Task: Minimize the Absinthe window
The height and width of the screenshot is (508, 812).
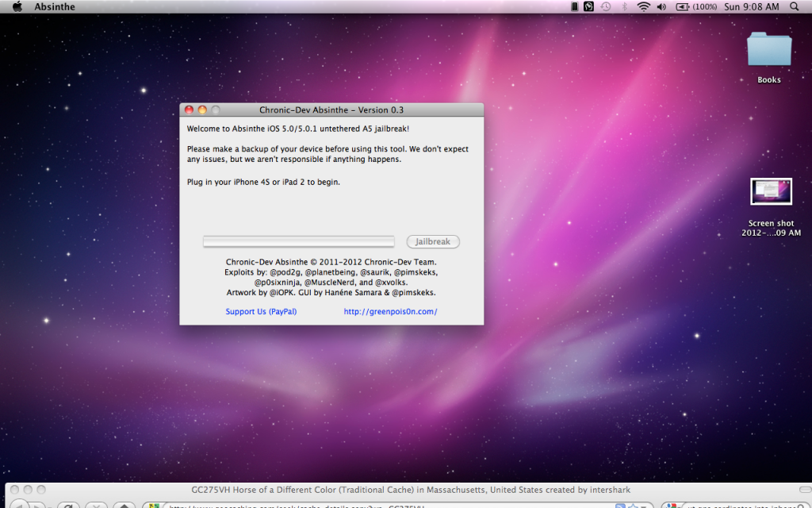Action: pos(202,110)
